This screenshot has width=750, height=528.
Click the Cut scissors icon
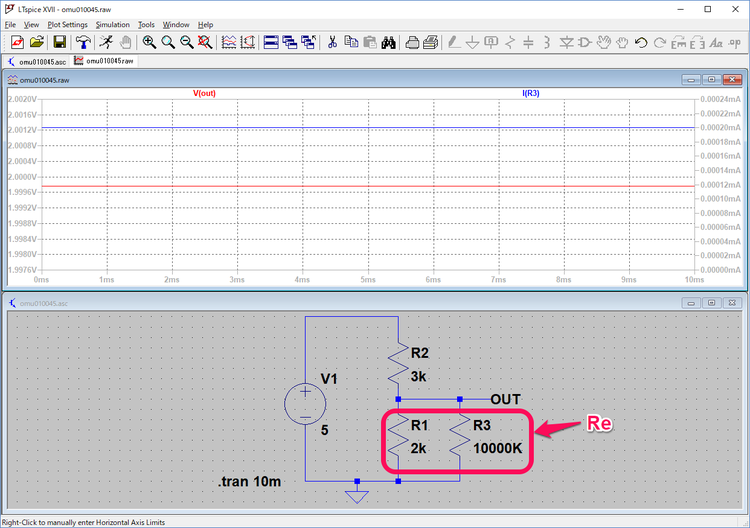click(x=332, y=42)
